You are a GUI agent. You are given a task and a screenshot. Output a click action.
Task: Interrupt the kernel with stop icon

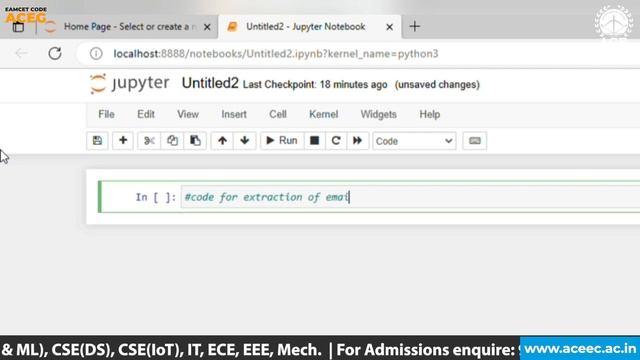314,141
